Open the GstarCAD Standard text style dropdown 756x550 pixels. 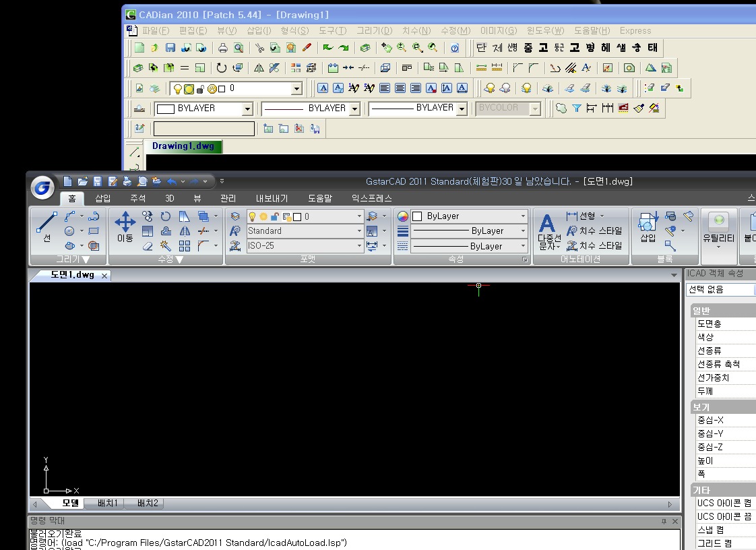(359, 231)
